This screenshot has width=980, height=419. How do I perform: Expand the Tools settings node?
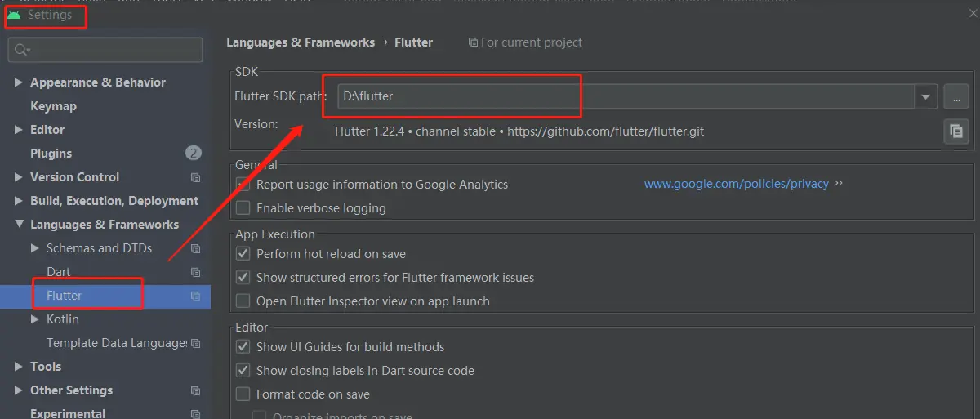pos(19,367)
